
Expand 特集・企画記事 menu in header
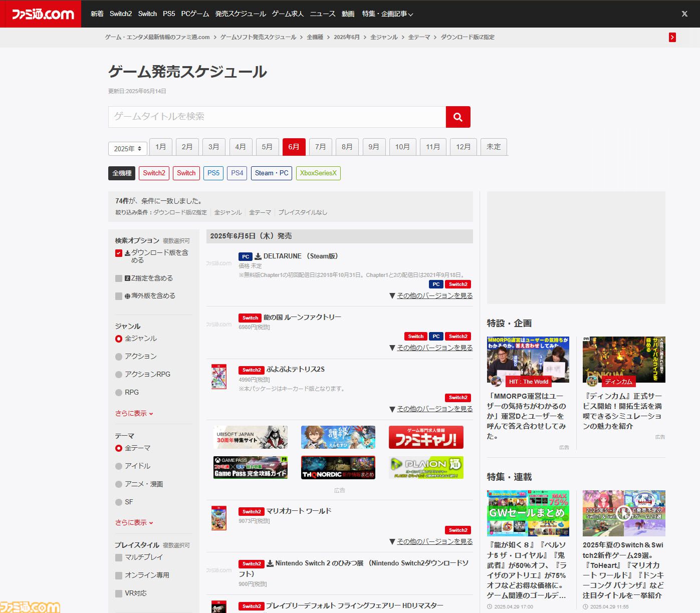coord(387,14)
